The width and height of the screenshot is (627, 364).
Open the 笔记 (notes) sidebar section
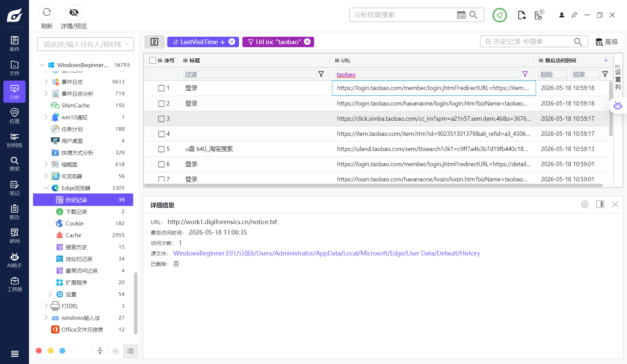[14, 188]
